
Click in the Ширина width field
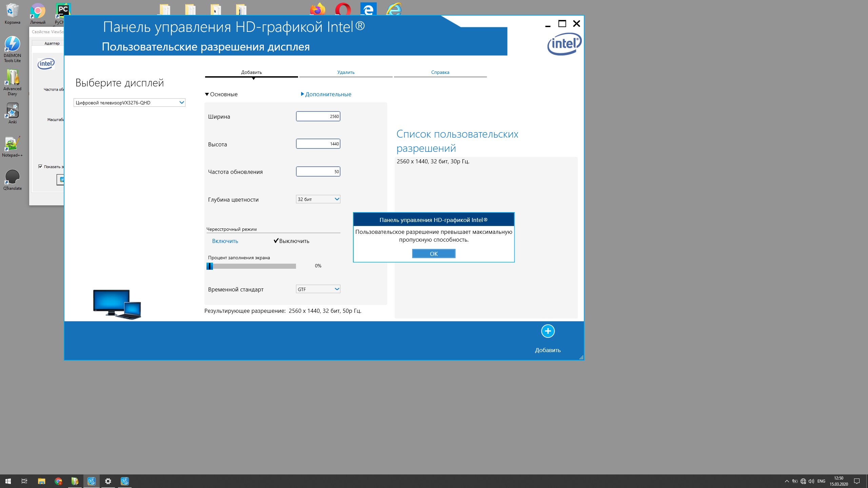click(x=318, y=116)
